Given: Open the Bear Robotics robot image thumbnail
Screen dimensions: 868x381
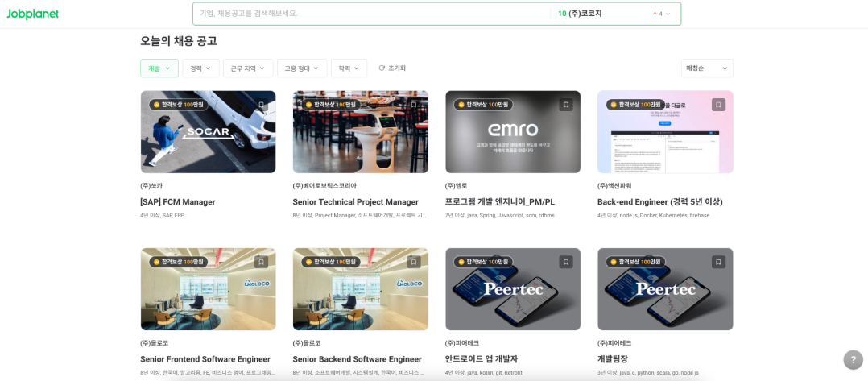Looking at the screenshot, I should coord(361,132).
